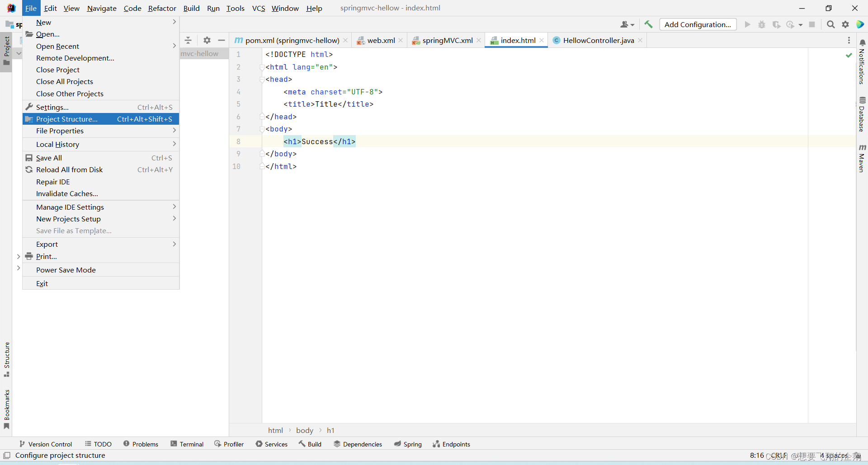Screen dimensions: 868x465
Task: Open Search Everywhere magnifier icon
Action: click(830, 24)
